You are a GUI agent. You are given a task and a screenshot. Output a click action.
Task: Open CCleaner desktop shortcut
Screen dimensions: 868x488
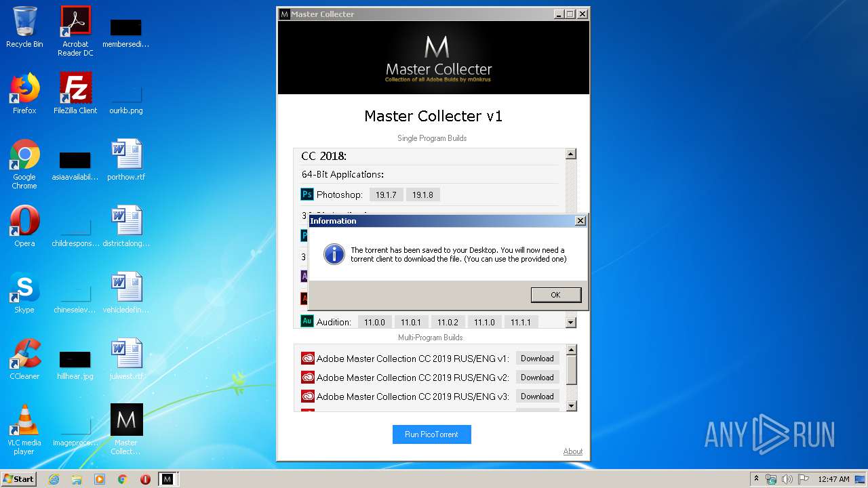pyautogui.click(x=24, y=359)
